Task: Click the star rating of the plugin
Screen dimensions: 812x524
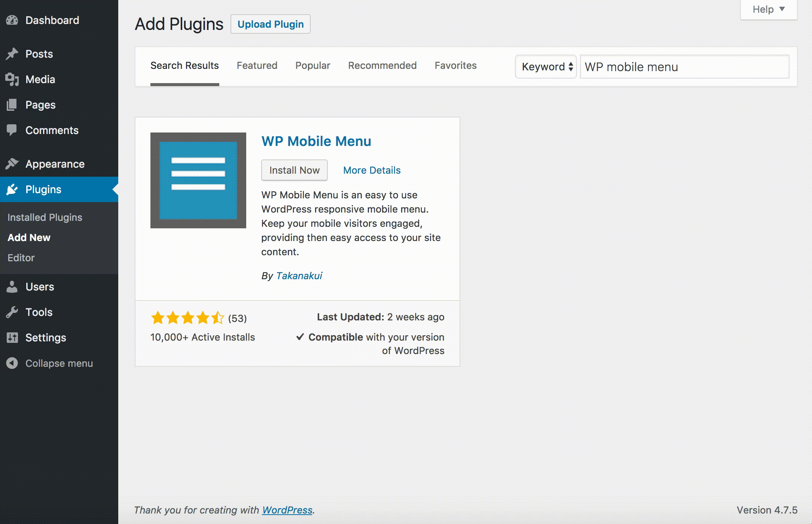Action: 187,318
